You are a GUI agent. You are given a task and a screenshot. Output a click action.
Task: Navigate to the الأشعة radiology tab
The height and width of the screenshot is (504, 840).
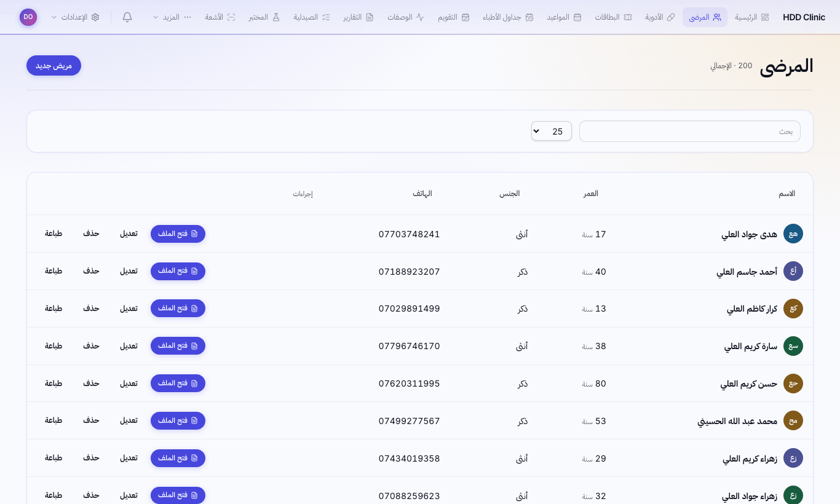click(x=220, y=17)
